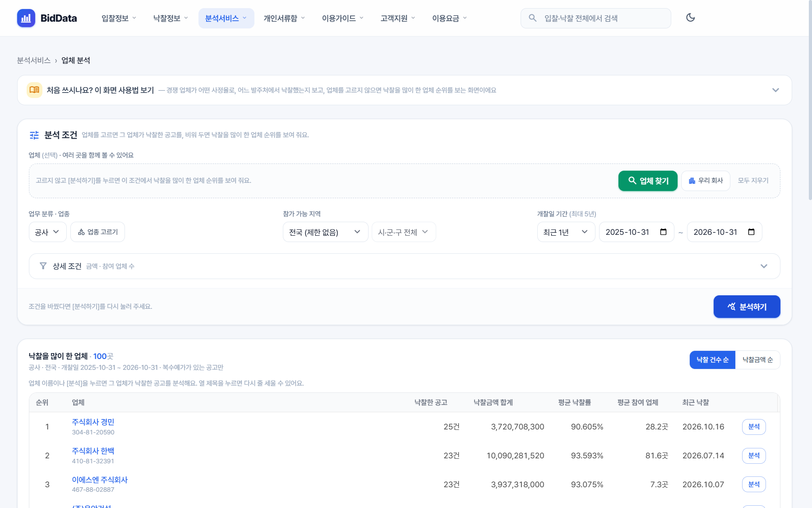Open start date calendar picker icon
Viewport: 812px width, 508px height.
[663, 232]
